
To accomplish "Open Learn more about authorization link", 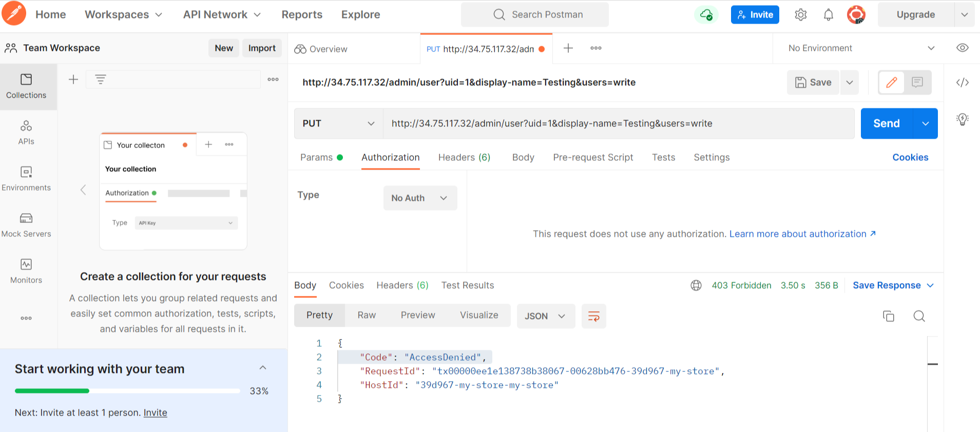I will click(x=802, y=234).
